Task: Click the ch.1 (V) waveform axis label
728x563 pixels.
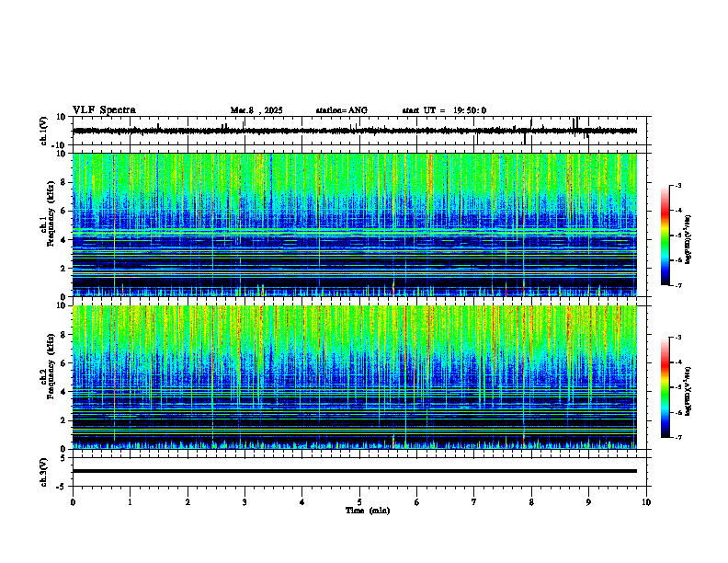Action: (43, 131)
